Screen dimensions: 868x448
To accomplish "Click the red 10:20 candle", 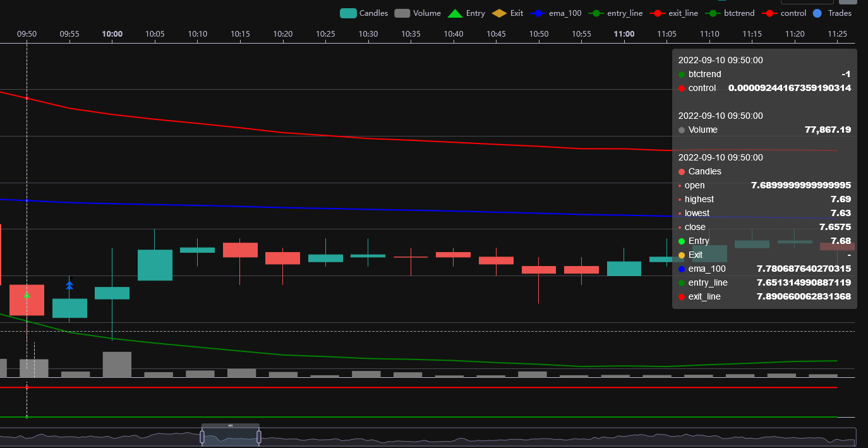I will [x=282, y=258].
